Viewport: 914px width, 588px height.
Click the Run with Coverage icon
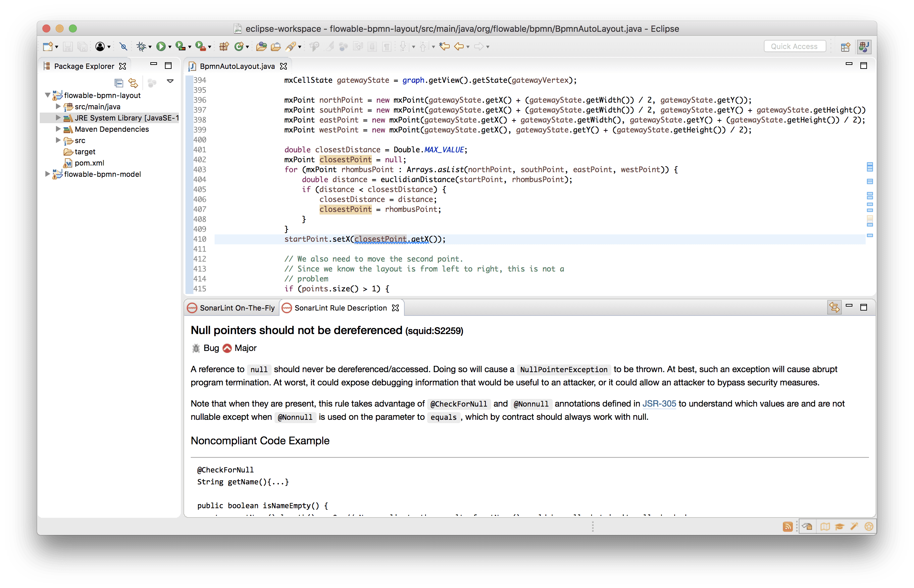180,47
